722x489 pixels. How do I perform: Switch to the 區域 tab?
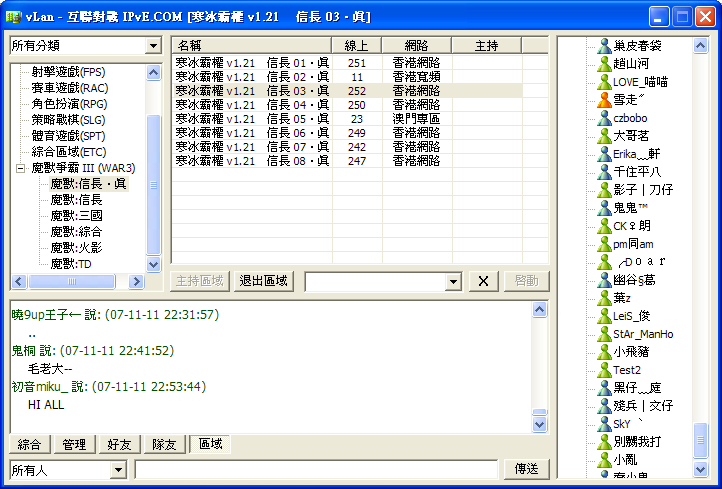(210, 443)
